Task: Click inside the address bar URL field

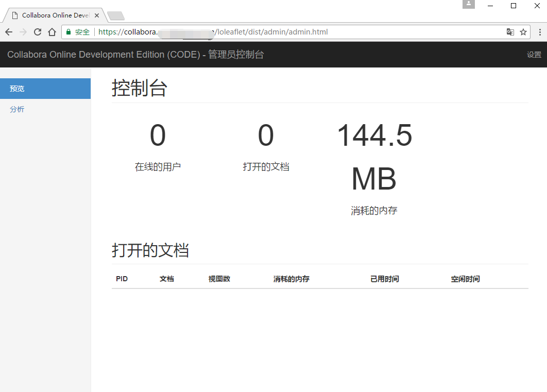Action: click(x=258, y=31)
